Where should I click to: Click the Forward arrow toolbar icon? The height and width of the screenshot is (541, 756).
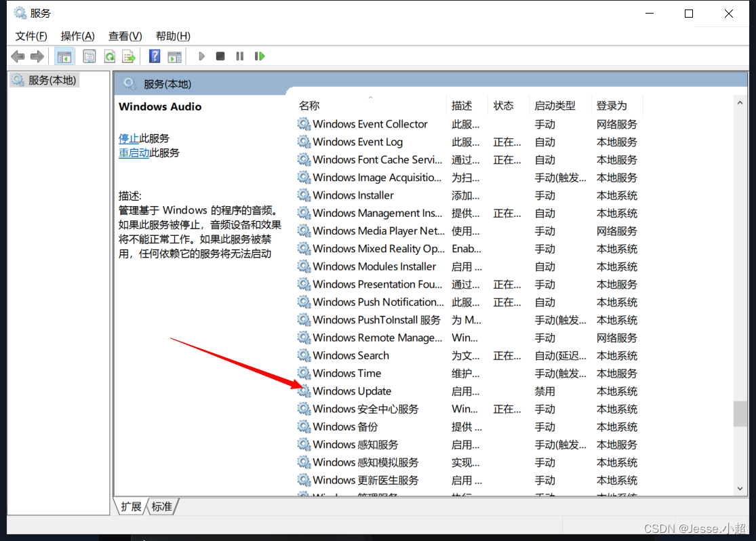point(37,56)
